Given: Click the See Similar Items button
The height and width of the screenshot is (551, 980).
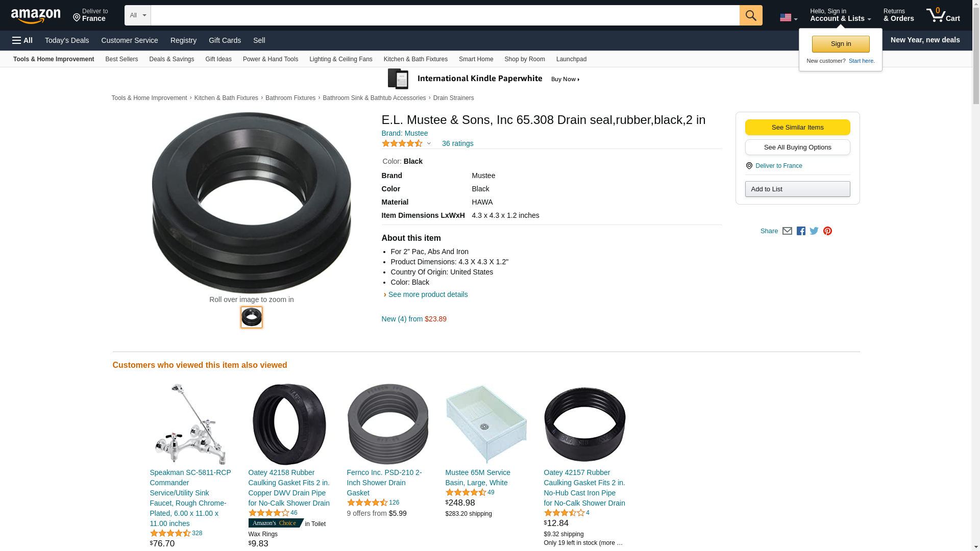Looking at the screenshot, I should point(797,128).
